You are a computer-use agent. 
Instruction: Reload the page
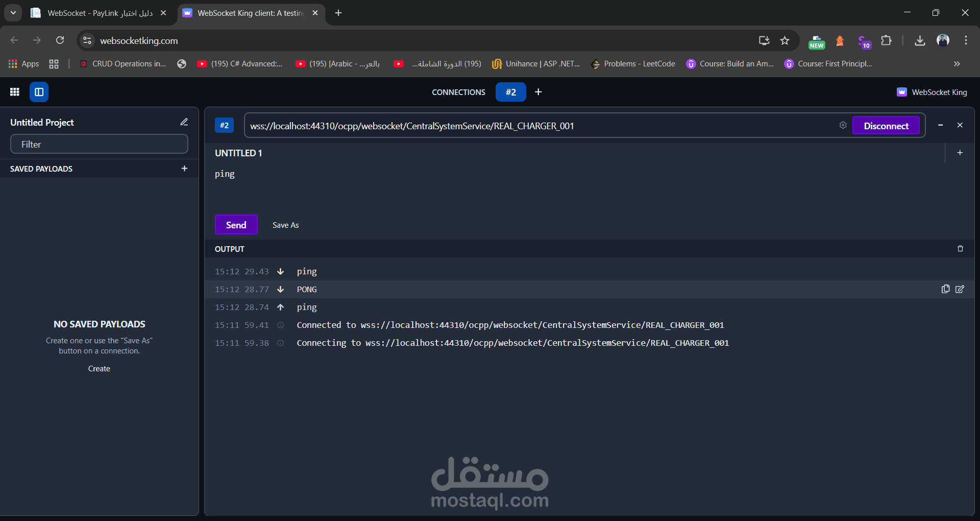[60, 40]
